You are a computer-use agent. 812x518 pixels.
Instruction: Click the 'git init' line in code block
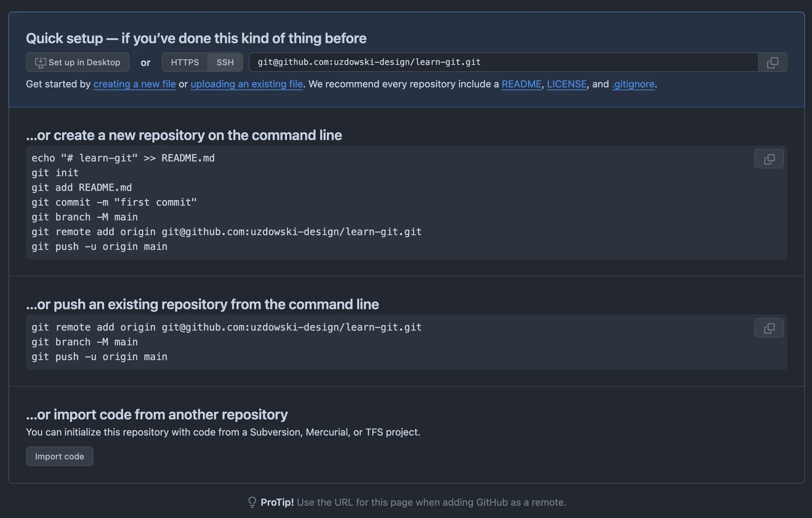pos(55,173)
